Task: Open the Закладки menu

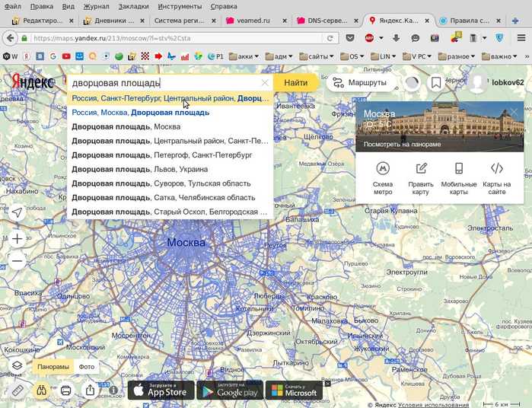Action: point(133,6)
